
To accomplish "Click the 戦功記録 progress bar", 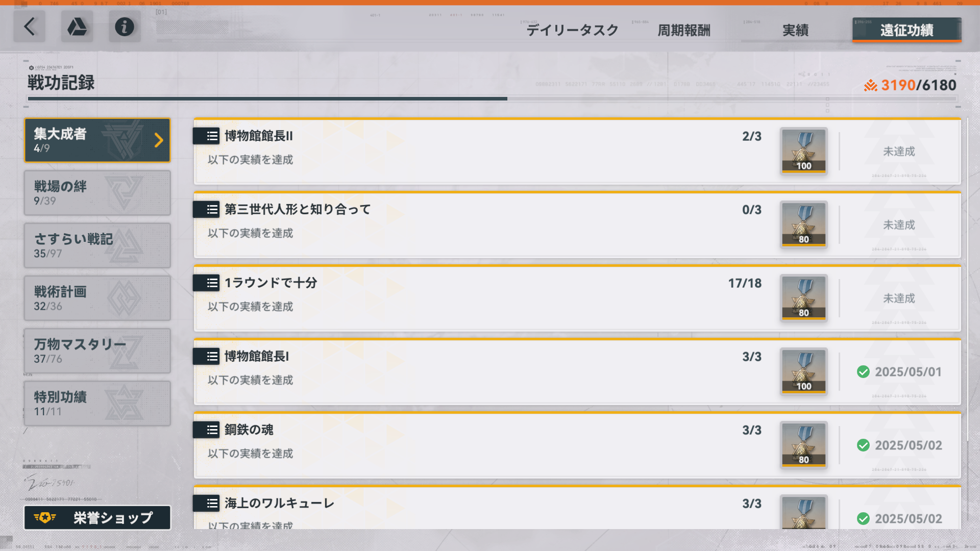I will tap(493, 98).
